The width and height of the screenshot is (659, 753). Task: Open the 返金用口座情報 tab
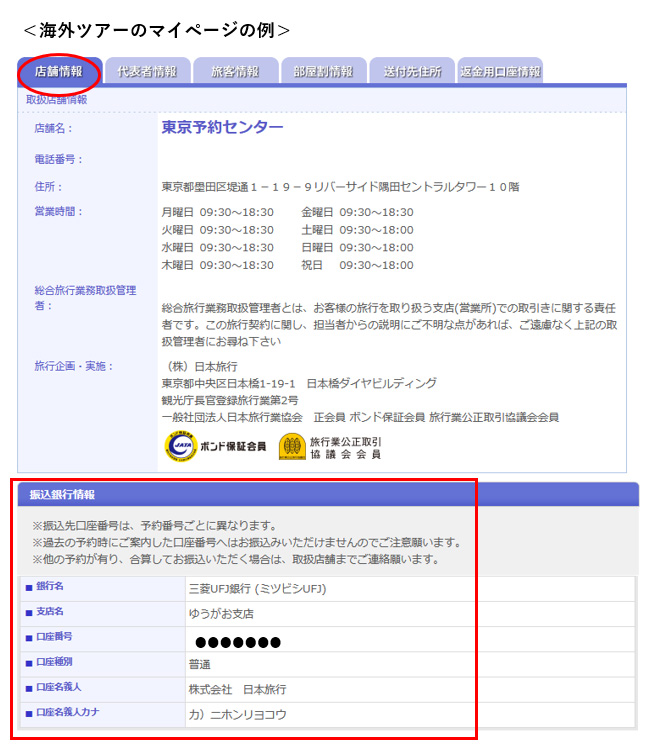(500, 72)
